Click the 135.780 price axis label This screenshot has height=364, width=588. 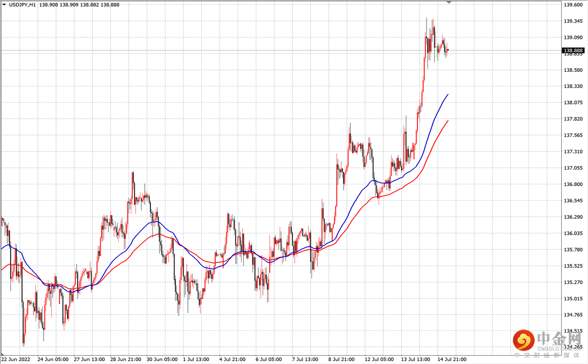pyautogui.click(x=573, y=250)
